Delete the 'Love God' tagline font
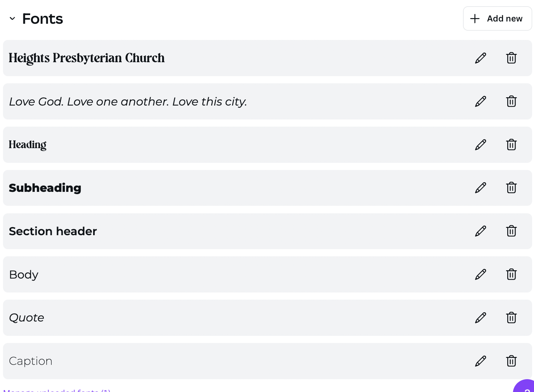Image resolution: width=534 pixels, height=392 pixels. pos(511,101)
